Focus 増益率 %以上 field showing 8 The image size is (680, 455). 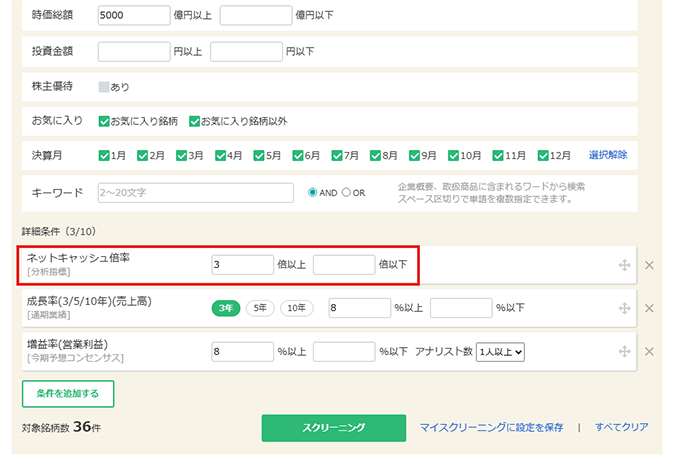tap(242, 352)
